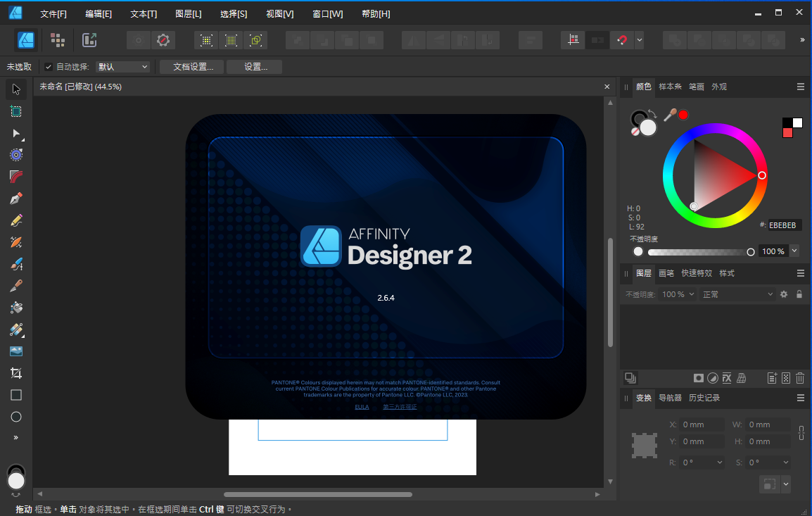Click the color opacity slider handle
The image size is (812, 516).
pos(750,252)
